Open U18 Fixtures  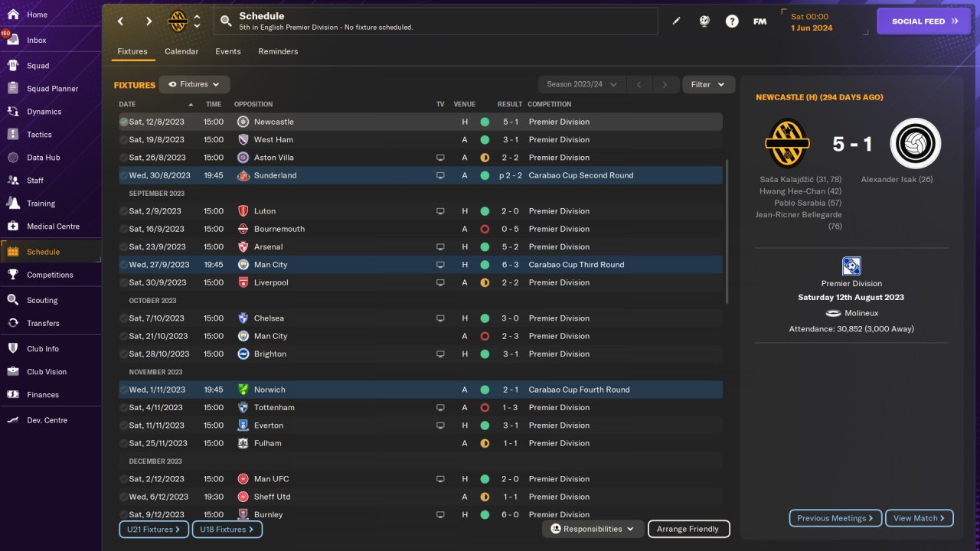(x=227, y=529)
